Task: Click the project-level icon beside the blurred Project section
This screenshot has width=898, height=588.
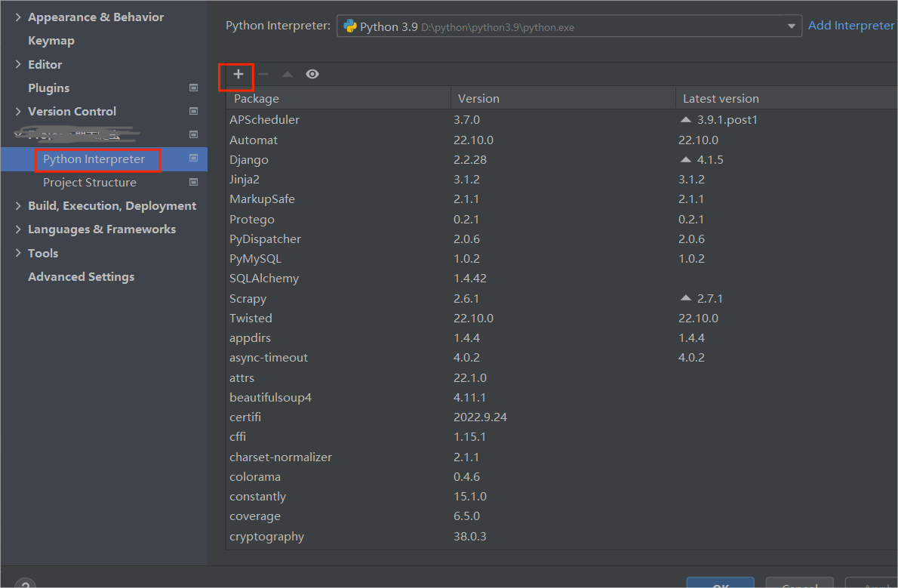Action: 194,134
